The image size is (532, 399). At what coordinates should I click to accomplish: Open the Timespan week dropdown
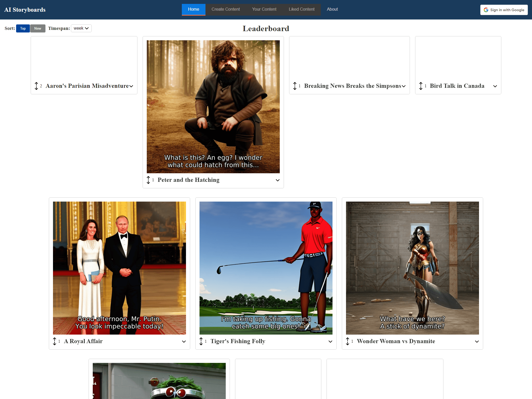tap(81, 28)
